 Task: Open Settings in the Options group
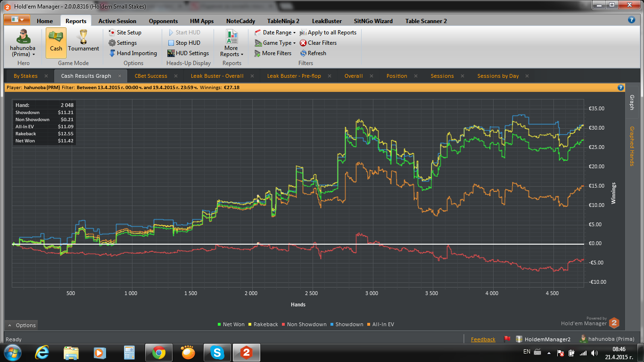(x=123, y=43)
